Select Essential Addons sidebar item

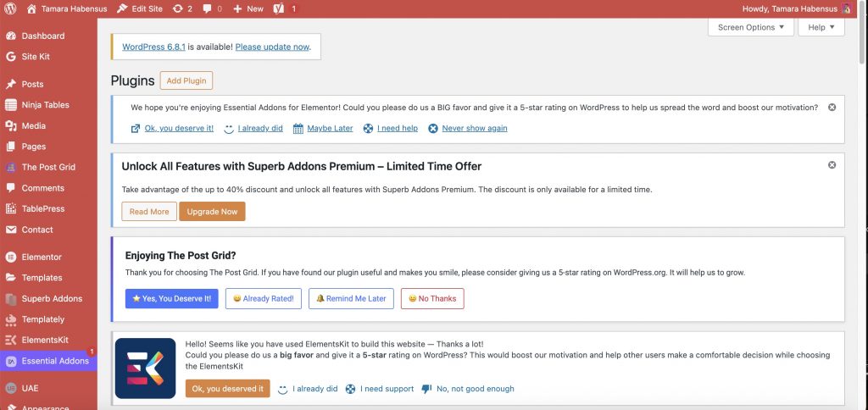pos(55,361)
